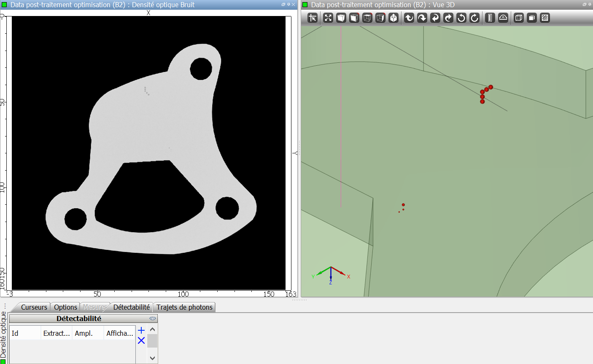This screenshot has width=593, height=364.
Task: Open the Options tab
Action: click(65, 307)
